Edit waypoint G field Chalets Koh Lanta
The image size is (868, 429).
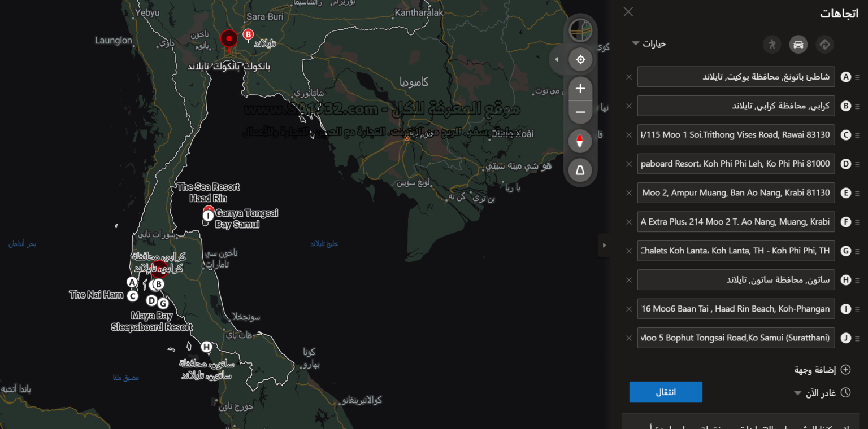click(736, 251)
